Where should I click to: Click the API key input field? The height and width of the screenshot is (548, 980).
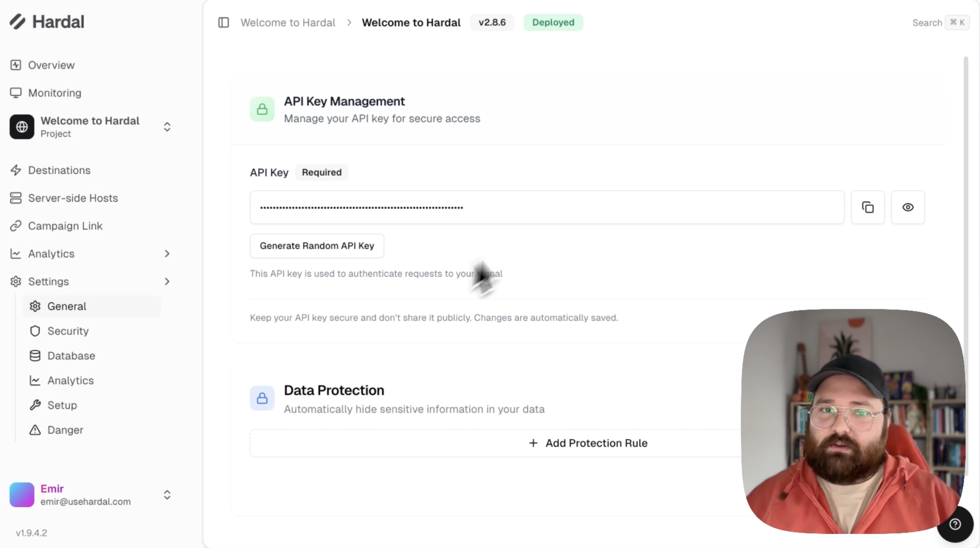point(546,207)
